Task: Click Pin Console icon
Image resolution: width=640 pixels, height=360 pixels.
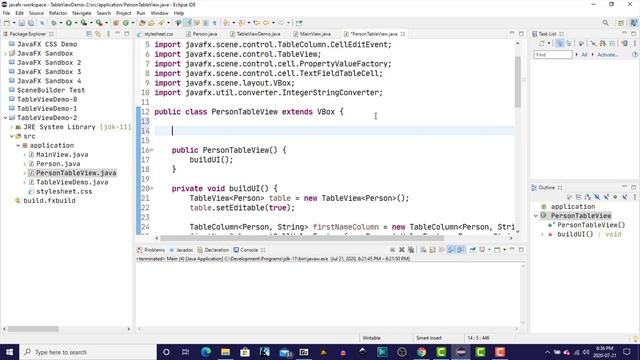Action: (473, 249)
